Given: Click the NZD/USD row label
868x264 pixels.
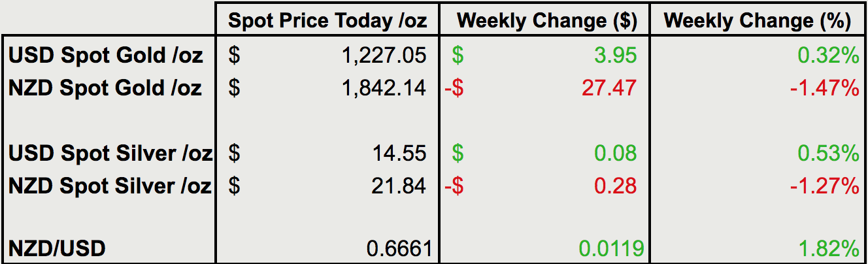Looking at the screenshot, I should tap(57, 249).
